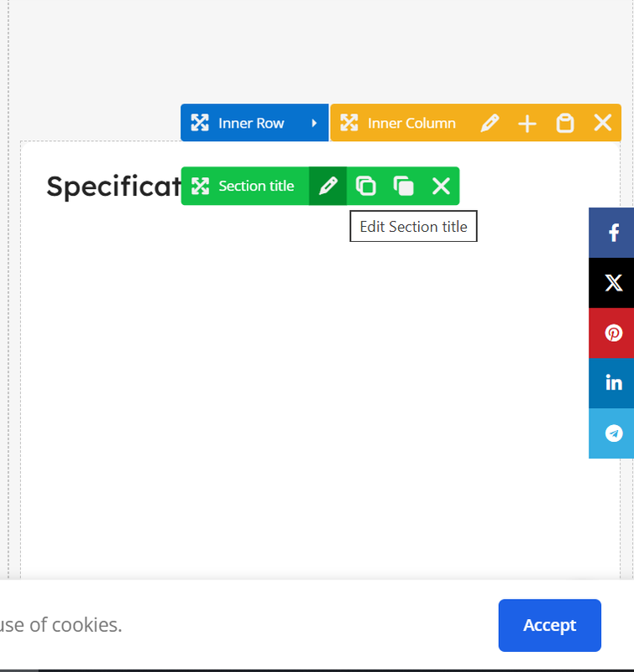Clone Section title filled duplicate icon

coord(404,186)
